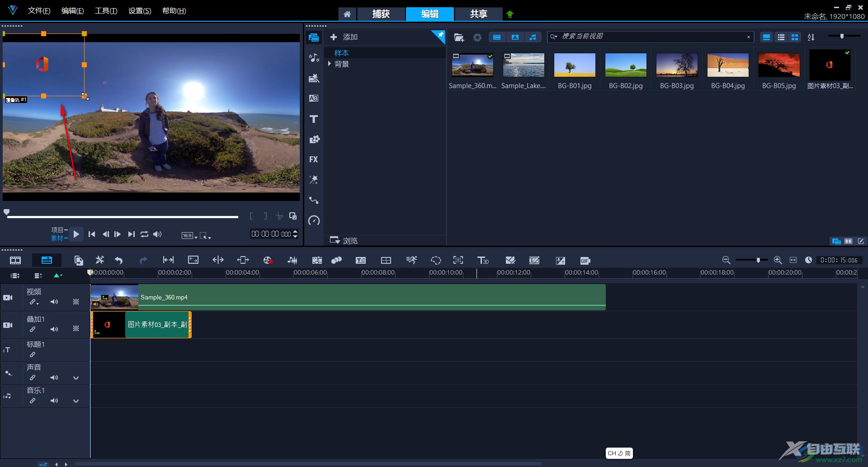Open the Sound/Audio library panel

pos(314,57)
